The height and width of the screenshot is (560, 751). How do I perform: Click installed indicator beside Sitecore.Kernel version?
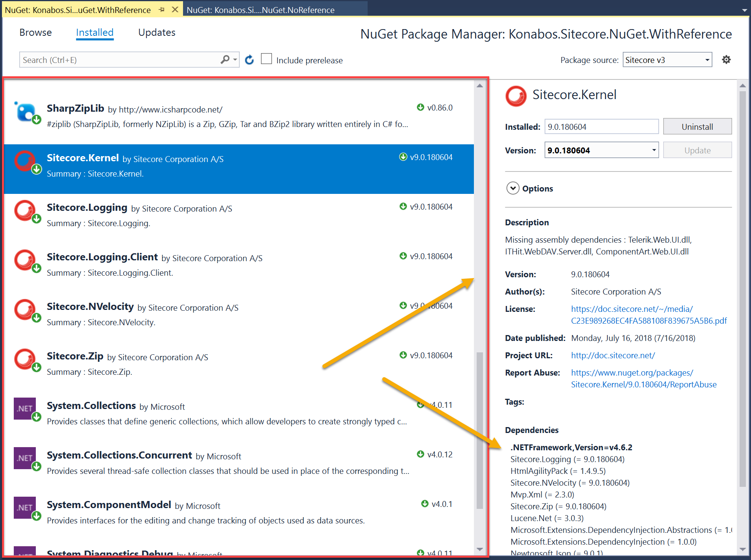pos(403,157)
